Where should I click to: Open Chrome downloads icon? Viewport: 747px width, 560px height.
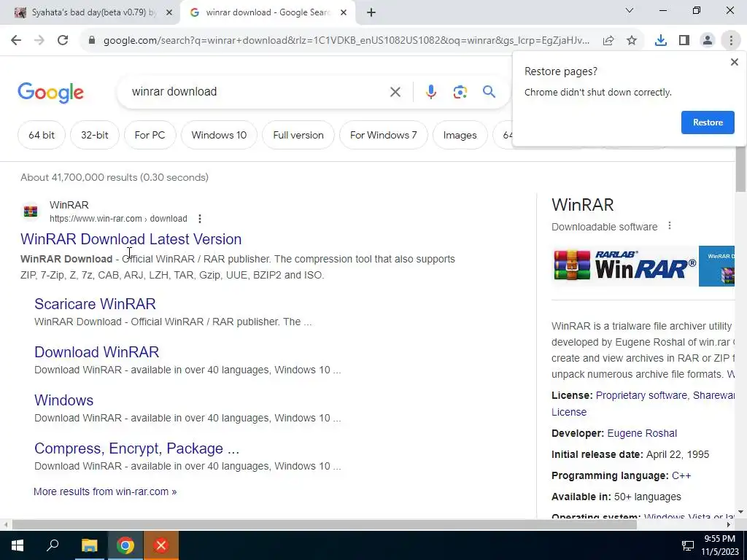(661, 41)
